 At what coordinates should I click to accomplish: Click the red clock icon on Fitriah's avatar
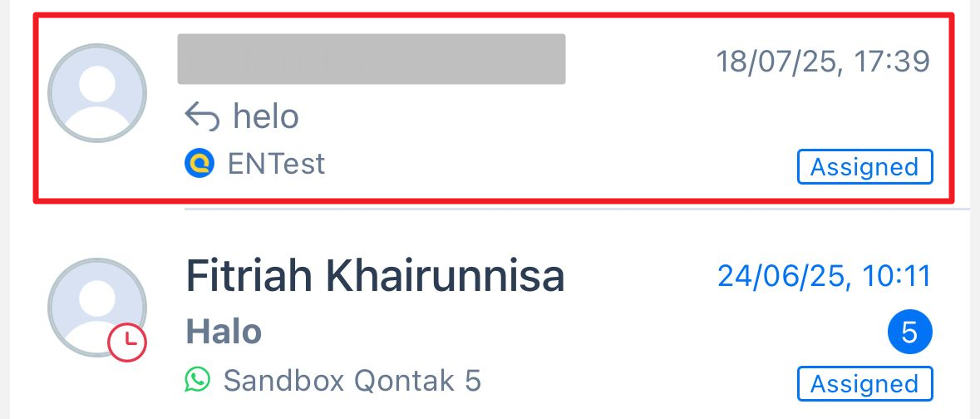pos(127,343)
